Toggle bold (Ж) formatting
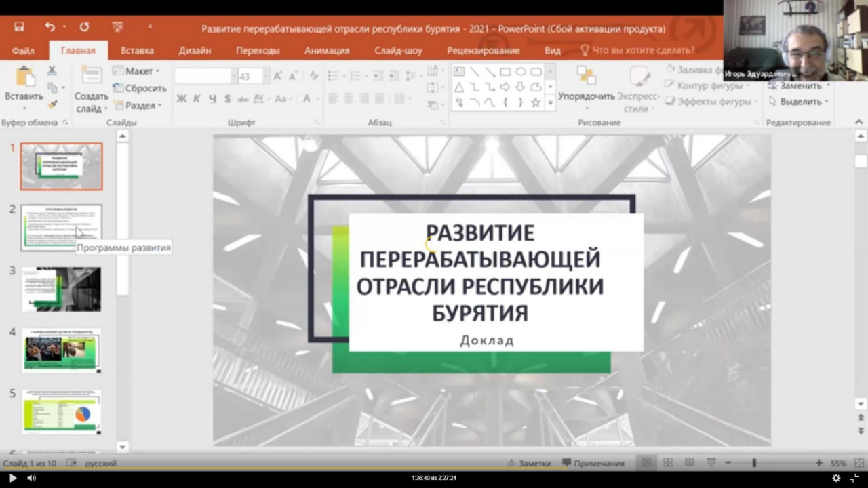The image size is (868, 488). pos(181,99)
